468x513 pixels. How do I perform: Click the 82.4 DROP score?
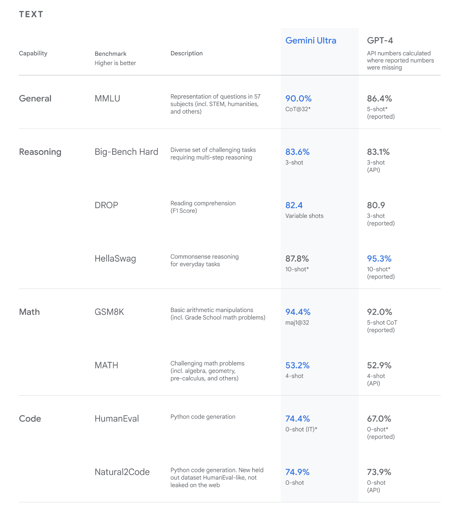(x=294, y=205)
